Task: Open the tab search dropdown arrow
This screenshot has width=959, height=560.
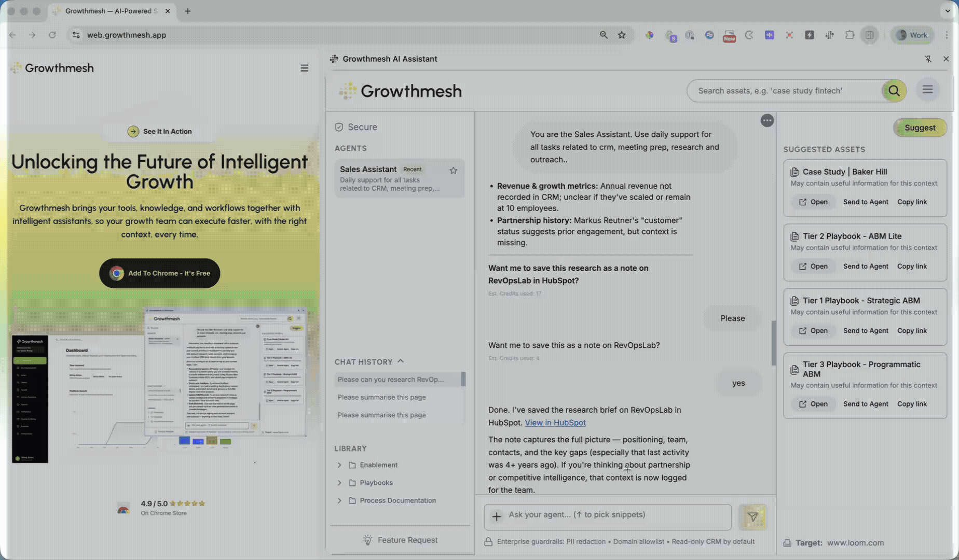Action: click(x=948, y=11)
